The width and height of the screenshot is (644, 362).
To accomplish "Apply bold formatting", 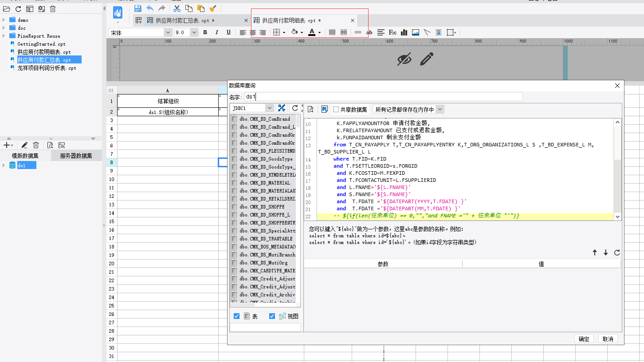I will (205, 32).
